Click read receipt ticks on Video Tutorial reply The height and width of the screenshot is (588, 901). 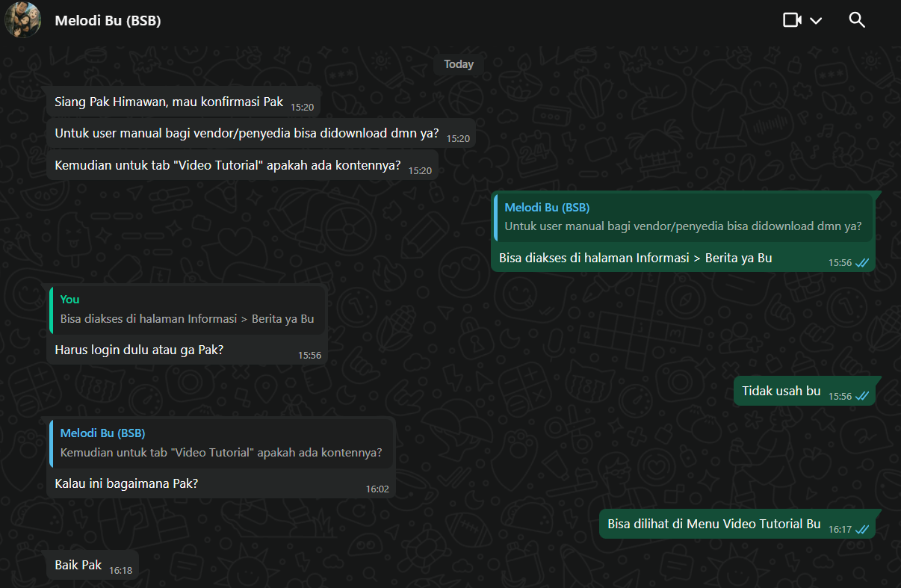tap(861, 529)
